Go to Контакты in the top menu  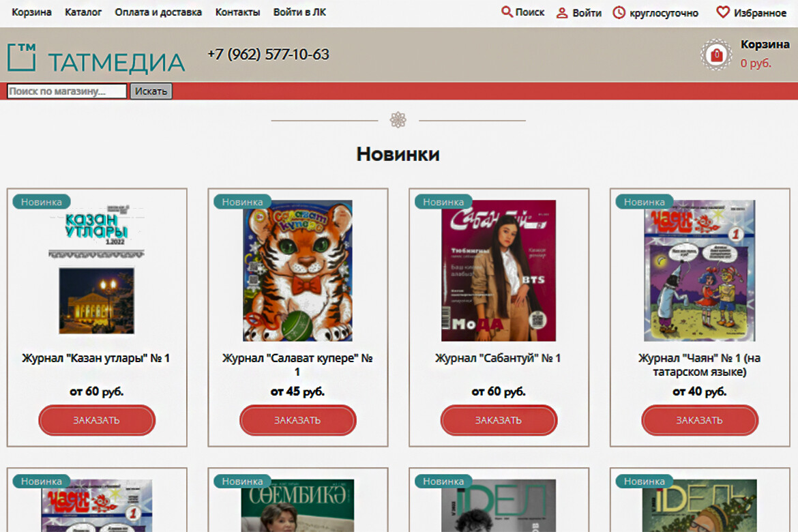point(237,12)
